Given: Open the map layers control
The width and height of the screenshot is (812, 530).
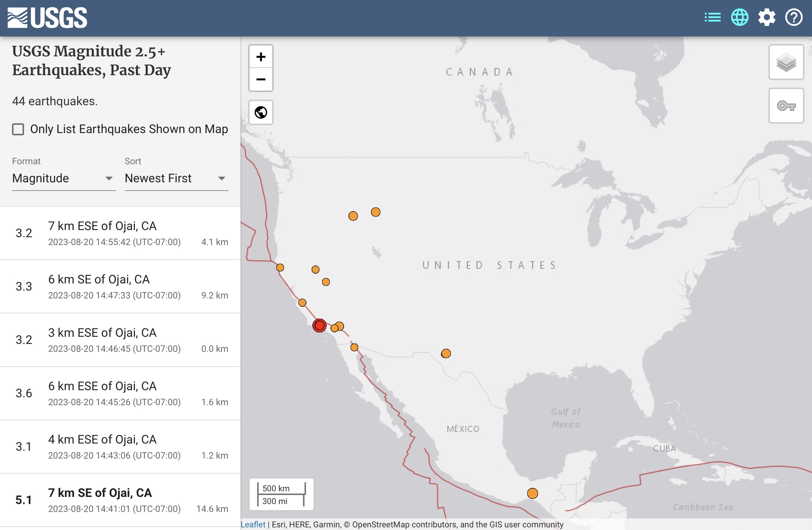Looking at the screenshot, I should pos(786,62).
